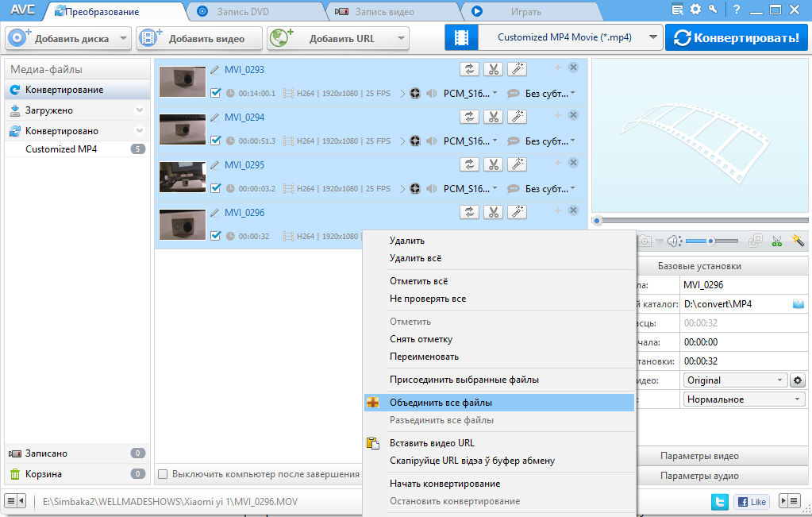
Task: Uncheck the MVI_0295 checkbox
Action: pyautogui.click(x=216, y=188)
